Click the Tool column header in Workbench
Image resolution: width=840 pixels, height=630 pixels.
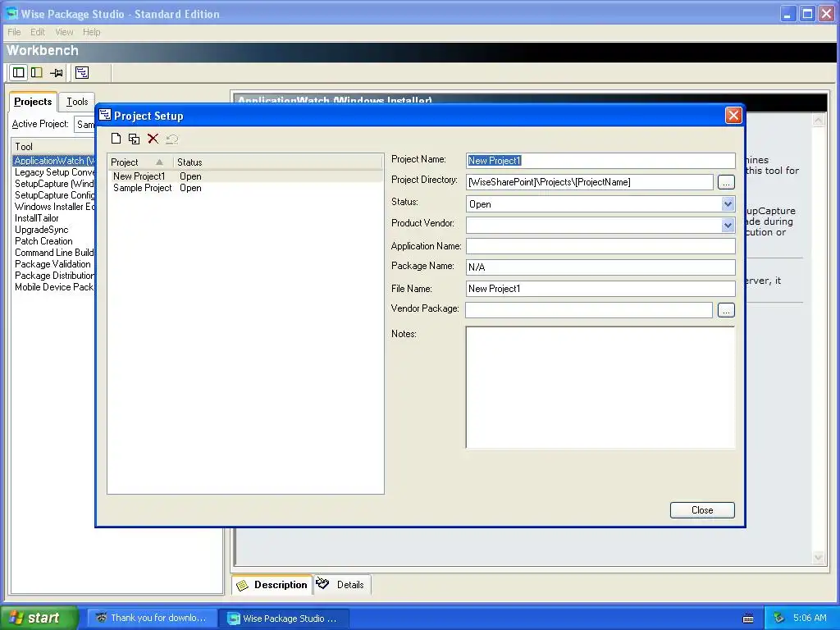(x=53, y=146)
